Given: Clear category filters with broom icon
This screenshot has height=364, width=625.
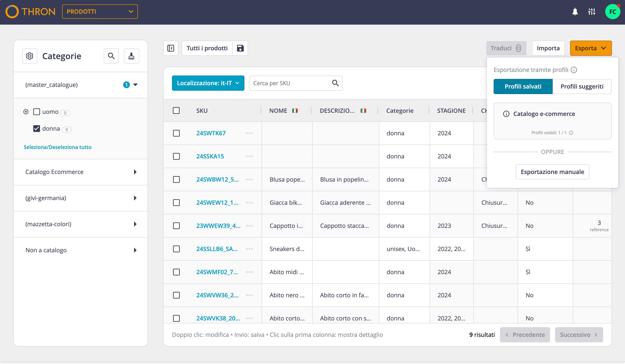Looking at the screenshot, I should 131,56.
